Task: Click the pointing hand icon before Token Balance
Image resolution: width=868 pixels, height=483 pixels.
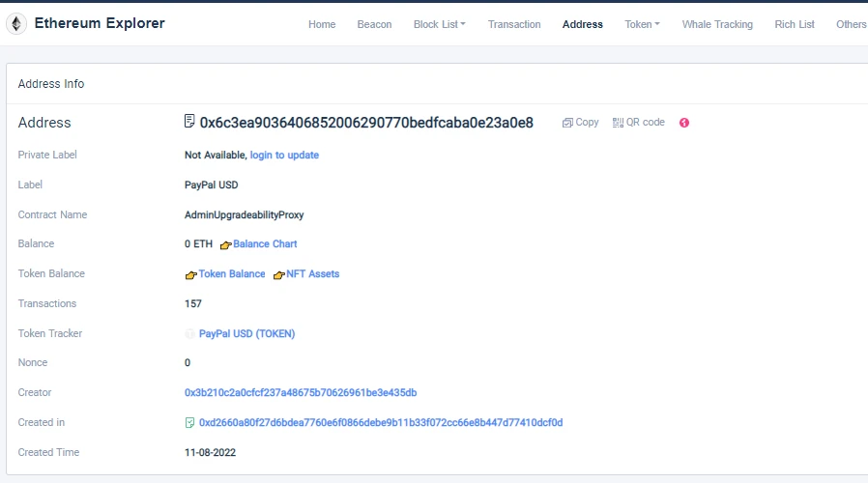Action: (x=191, y=275)
